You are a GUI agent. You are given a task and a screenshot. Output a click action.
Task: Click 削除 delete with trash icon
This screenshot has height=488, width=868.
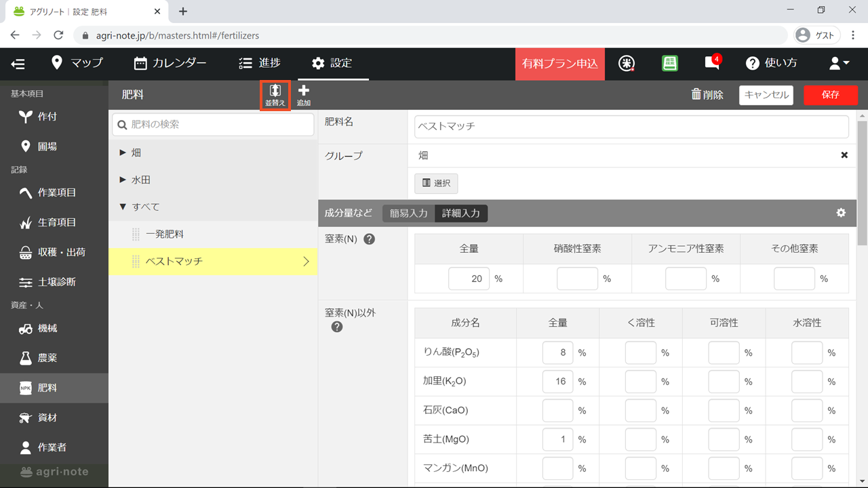(707, 95)
